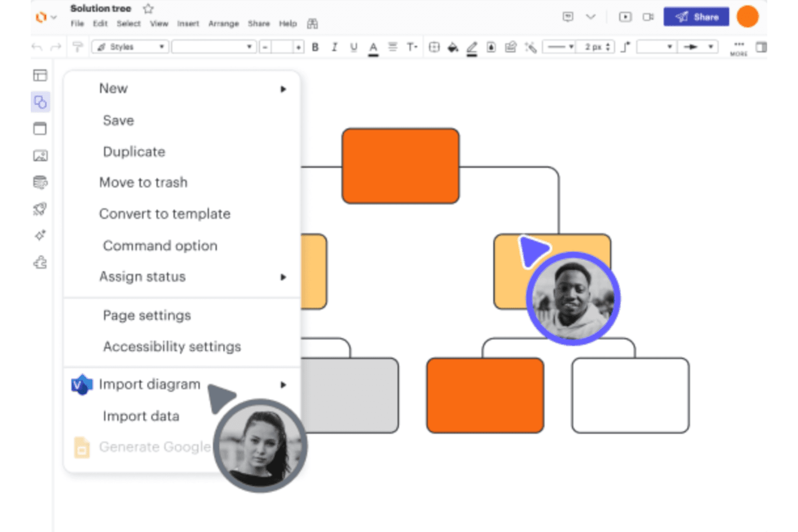Open the comments speech bubble icon
This screenshot has width=798, height=532.
(568, 17)
